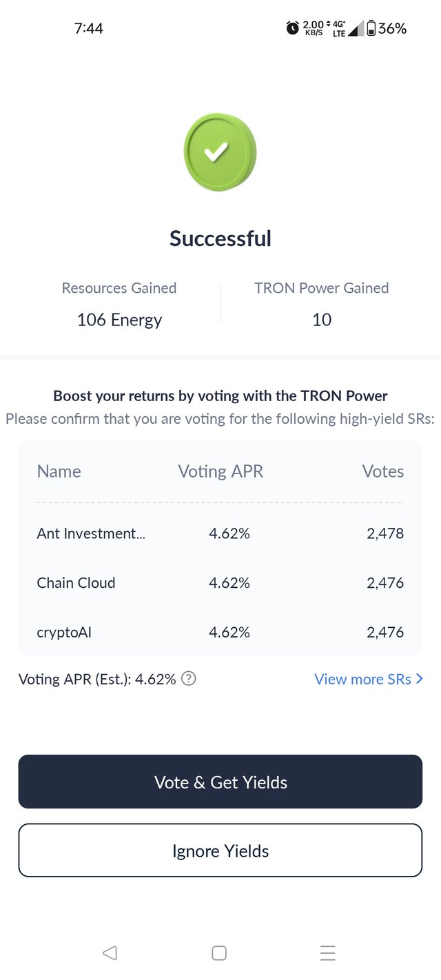
Task: Tap the Name column header
Action: 59,471
